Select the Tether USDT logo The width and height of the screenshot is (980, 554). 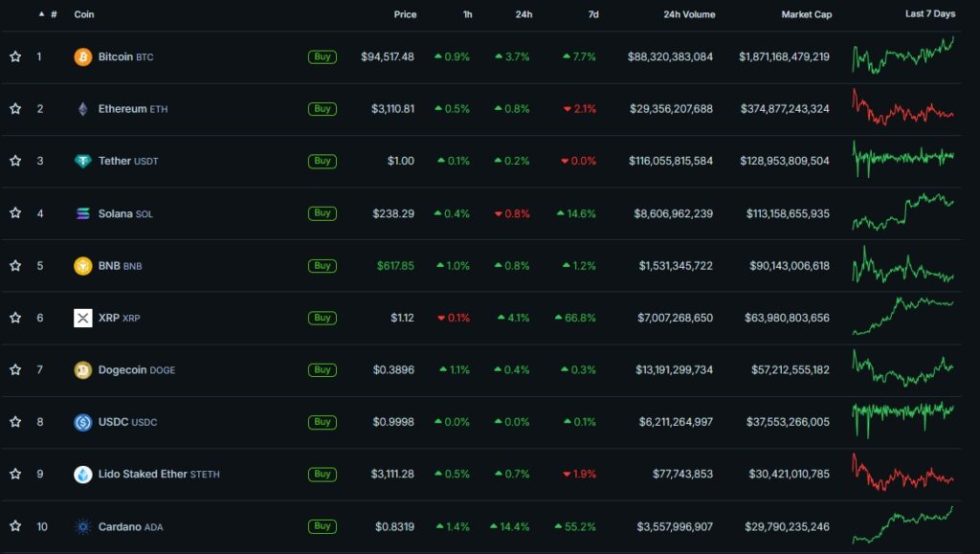pos(84,161)
